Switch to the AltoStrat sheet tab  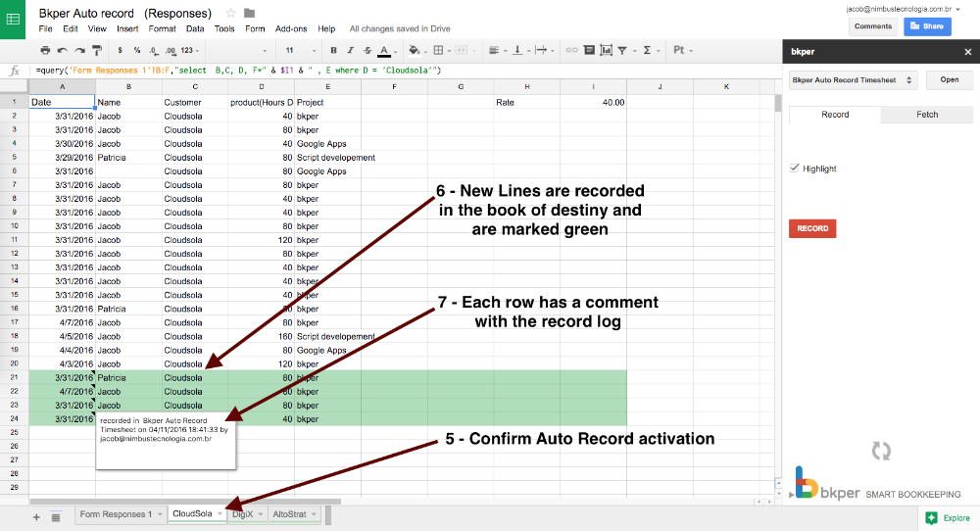289,514
